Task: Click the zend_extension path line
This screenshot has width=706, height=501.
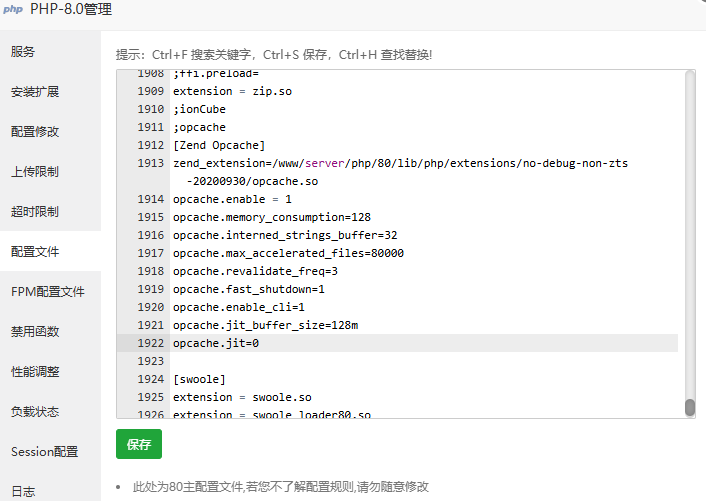Action: [x=400, y=163]
